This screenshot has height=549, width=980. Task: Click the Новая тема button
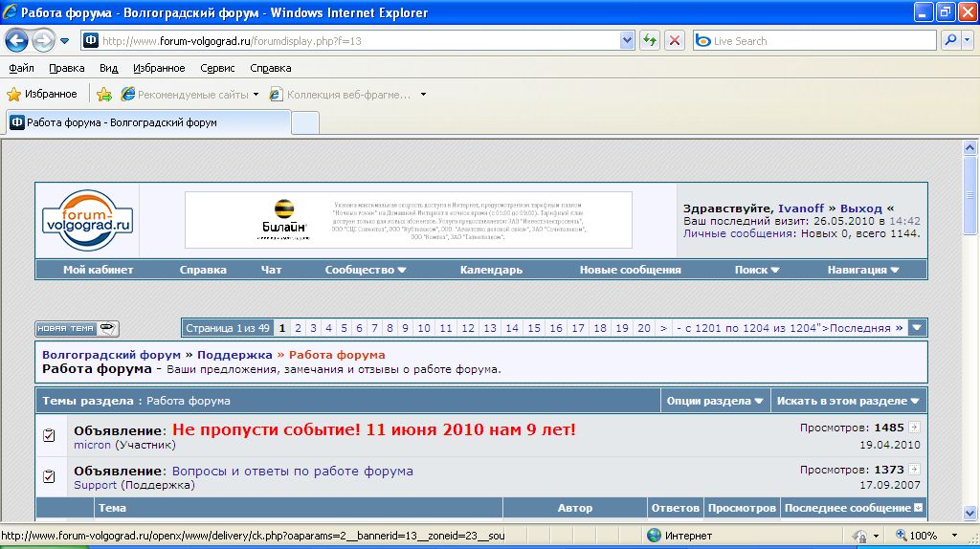pyautogui.click(x=77, y=328)
